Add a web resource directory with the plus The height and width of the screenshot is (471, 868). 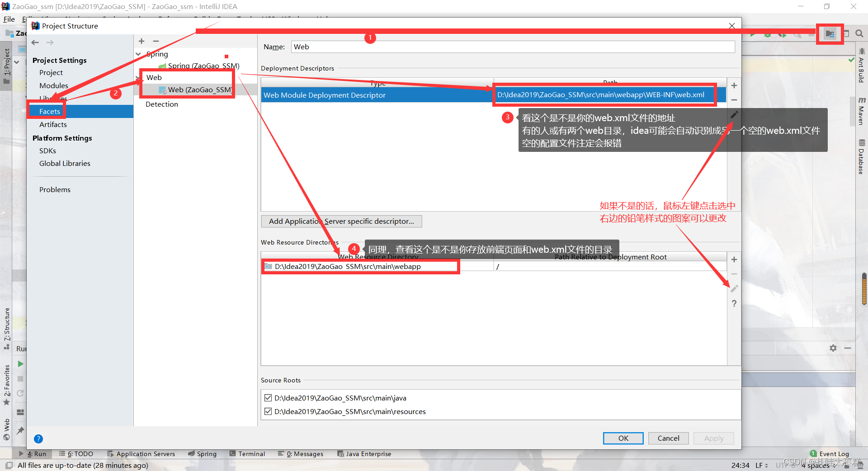[x=734, y=259]
